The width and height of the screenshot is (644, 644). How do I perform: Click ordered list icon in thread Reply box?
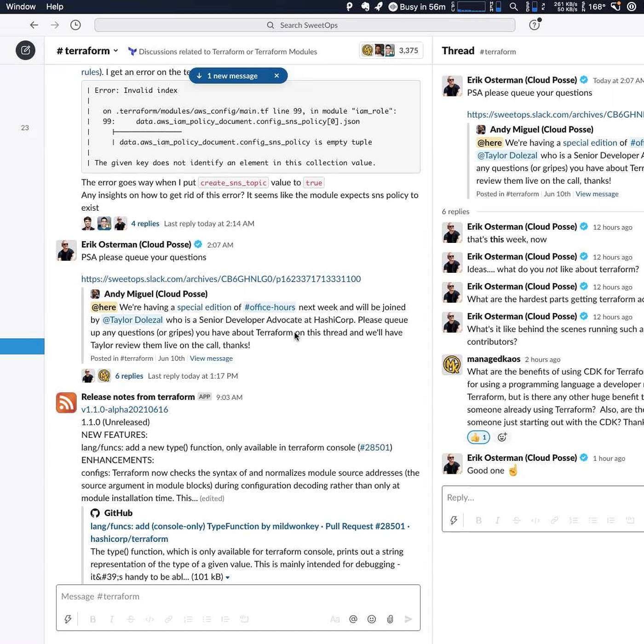574,520
